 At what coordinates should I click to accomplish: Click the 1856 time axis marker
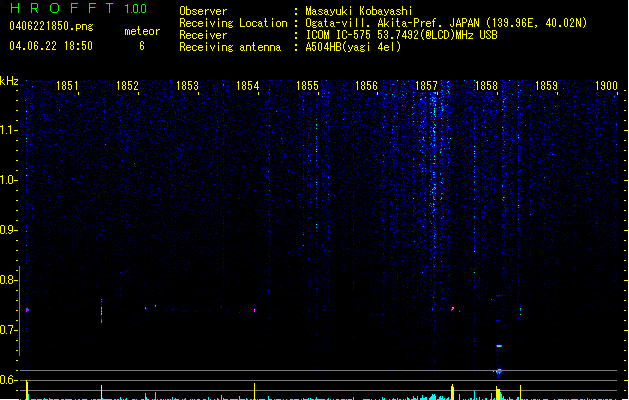(x=367, y=86)
